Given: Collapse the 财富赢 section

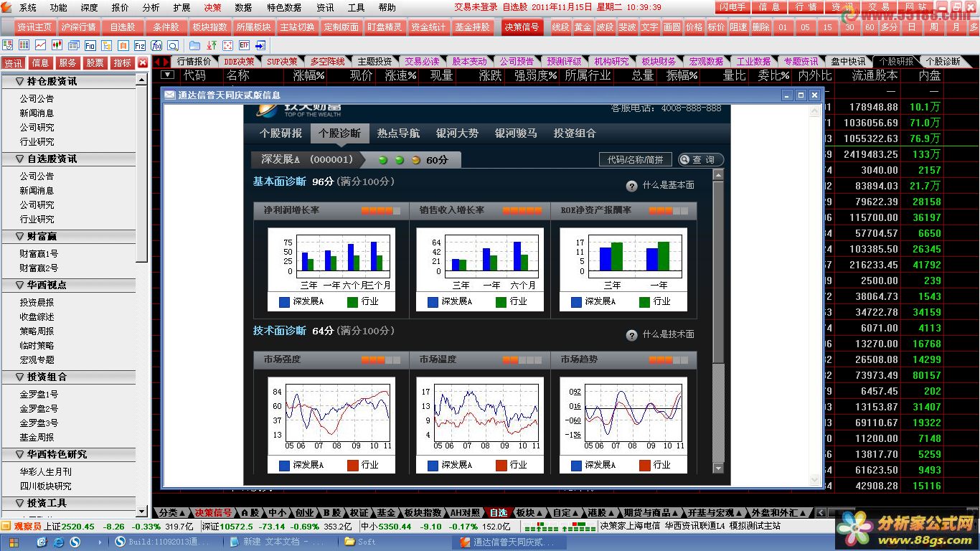Looking at the screenshot, I should click(19, 236).
